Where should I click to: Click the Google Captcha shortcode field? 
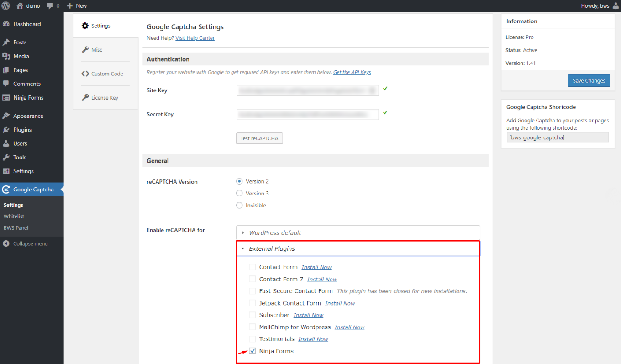pyautogui.click(x=557, y=137)
